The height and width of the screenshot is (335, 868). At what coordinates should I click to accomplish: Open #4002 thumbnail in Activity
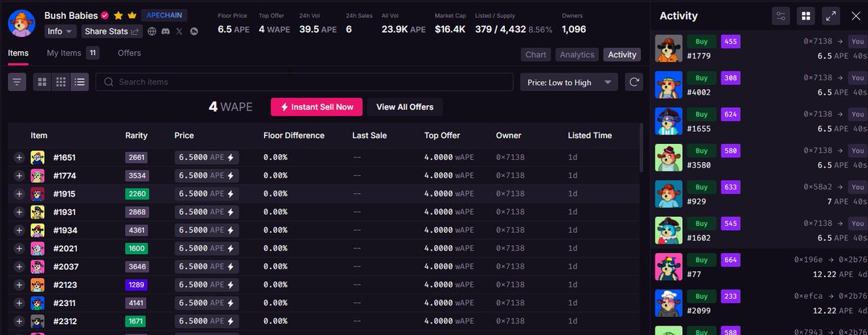click(x=668, y=85)
